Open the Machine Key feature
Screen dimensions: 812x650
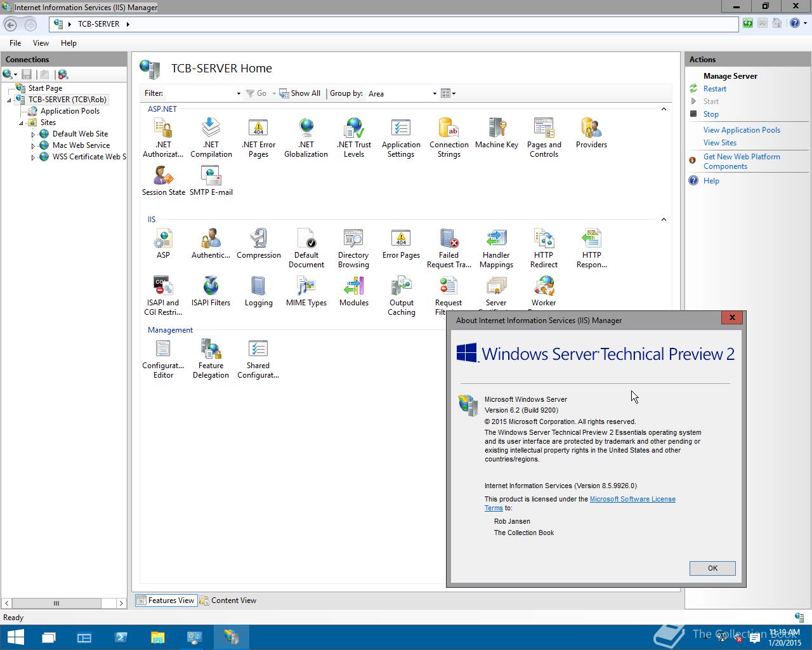coord(497,133)
